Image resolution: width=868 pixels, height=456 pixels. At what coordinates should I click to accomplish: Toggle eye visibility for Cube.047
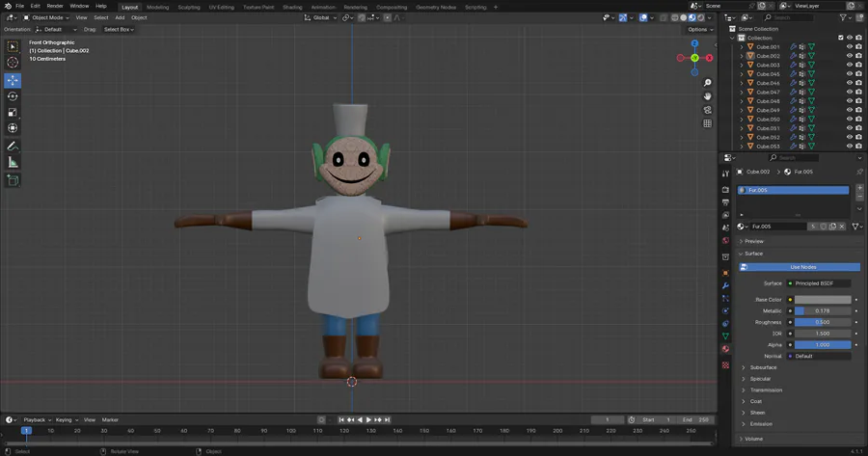(x=849, y=92)
